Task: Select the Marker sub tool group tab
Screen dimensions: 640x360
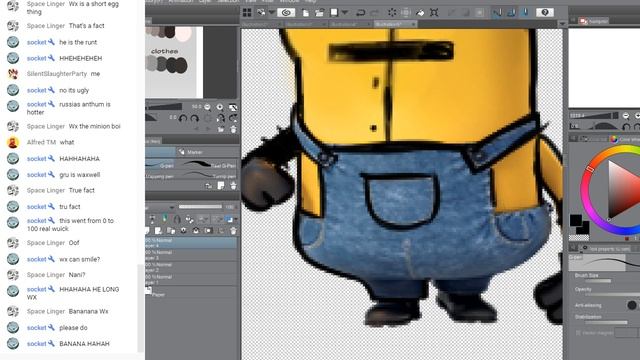Action: coord(207,152)
